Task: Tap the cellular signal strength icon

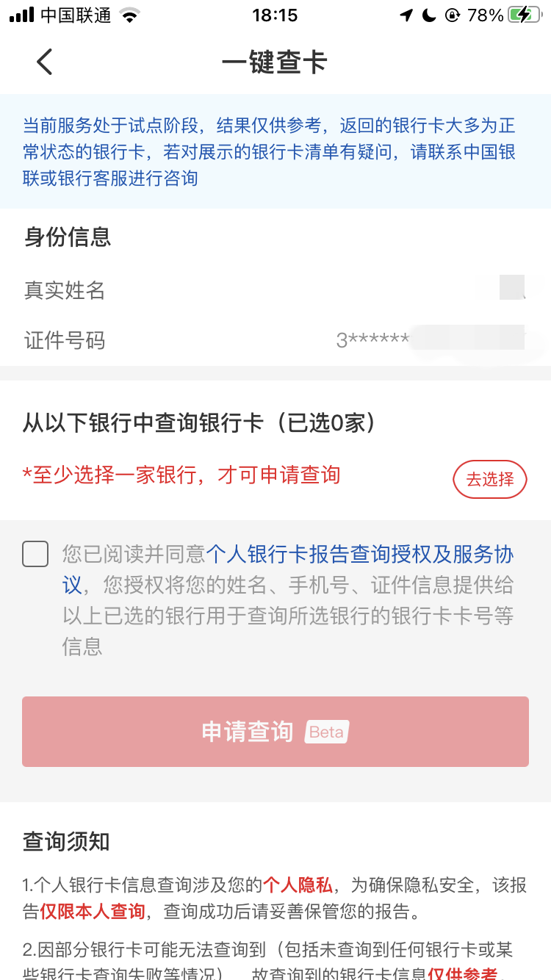Action: click(21, 15)
